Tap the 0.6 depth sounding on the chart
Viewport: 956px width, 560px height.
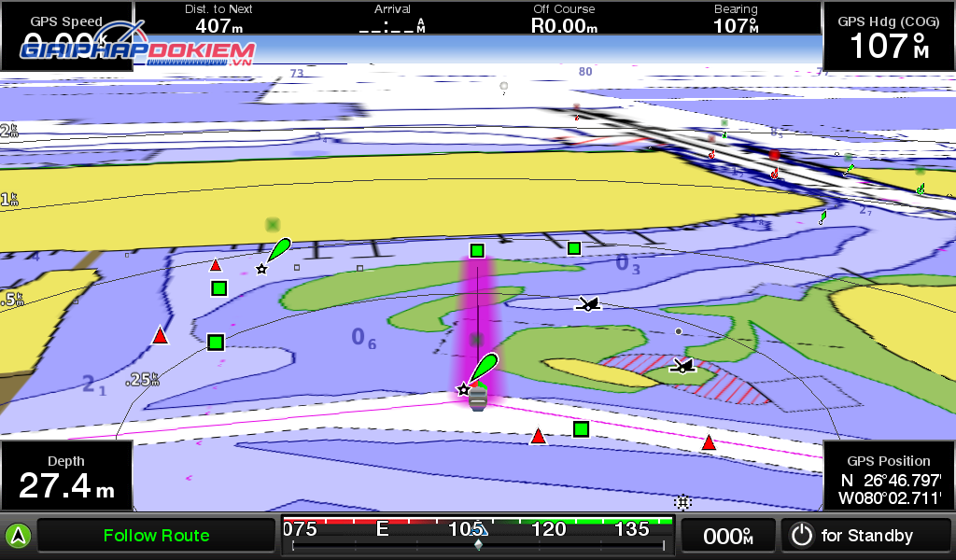pos(363,338)
